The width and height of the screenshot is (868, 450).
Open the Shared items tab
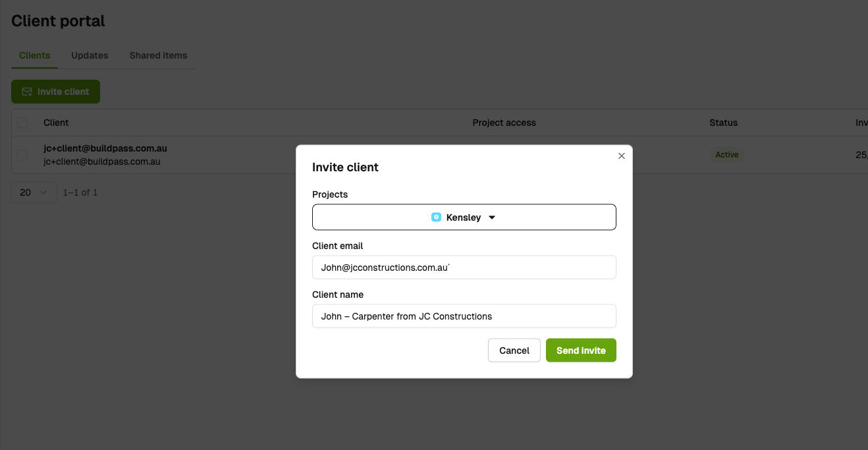click(158, 55)
